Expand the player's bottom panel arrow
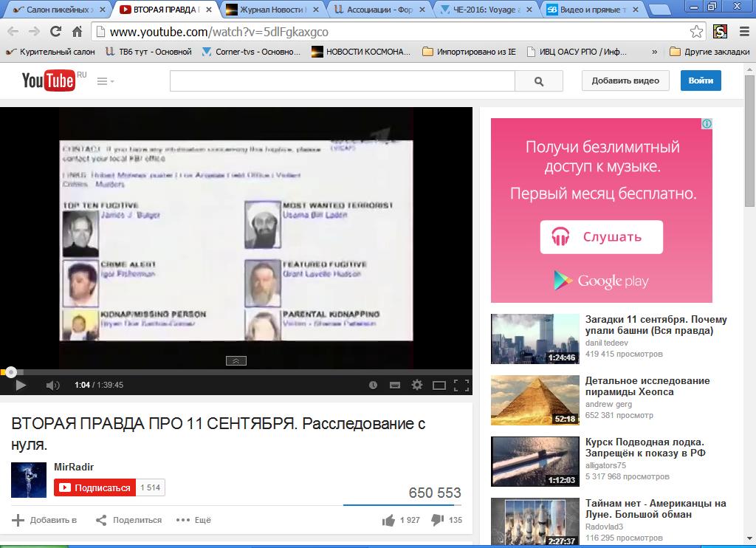 point(236,361)
